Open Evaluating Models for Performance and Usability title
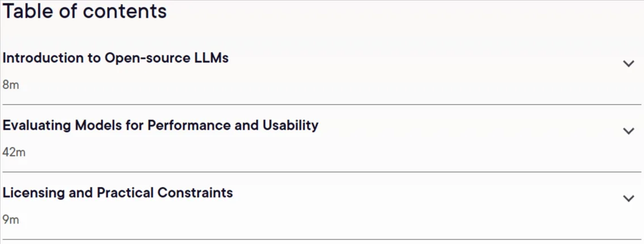 click(160, 126)
